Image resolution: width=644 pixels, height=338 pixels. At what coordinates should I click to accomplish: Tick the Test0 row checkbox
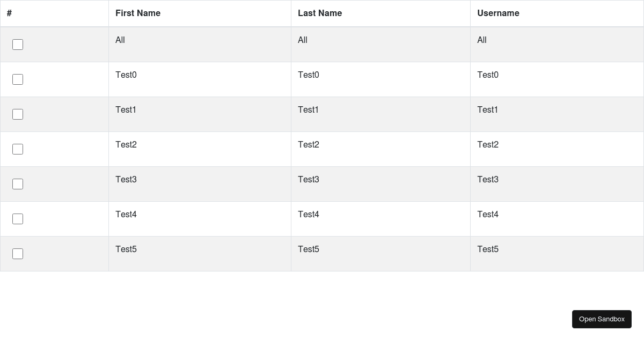pos(18,79)
